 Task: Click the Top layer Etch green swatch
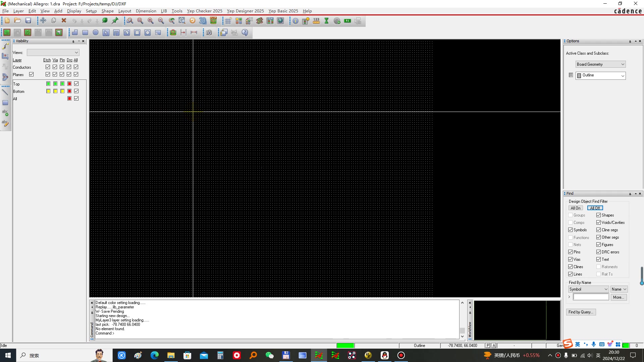[48, 84]
